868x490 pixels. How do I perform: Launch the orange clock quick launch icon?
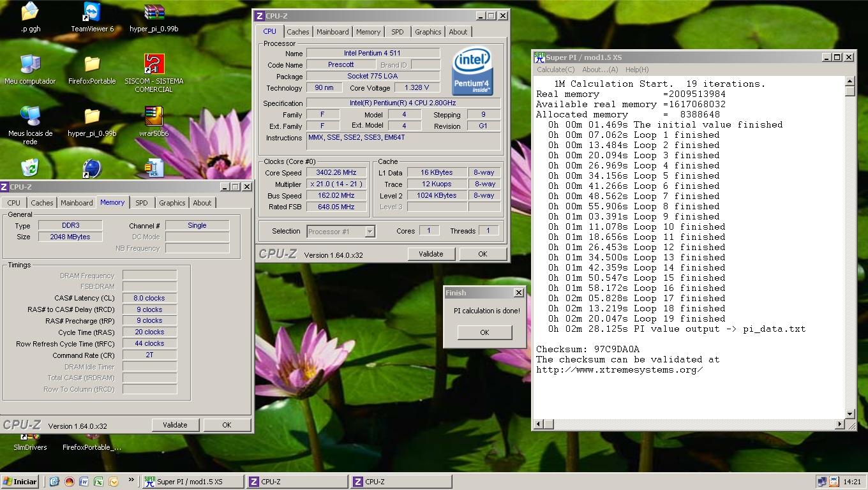(x=114, y=482)
